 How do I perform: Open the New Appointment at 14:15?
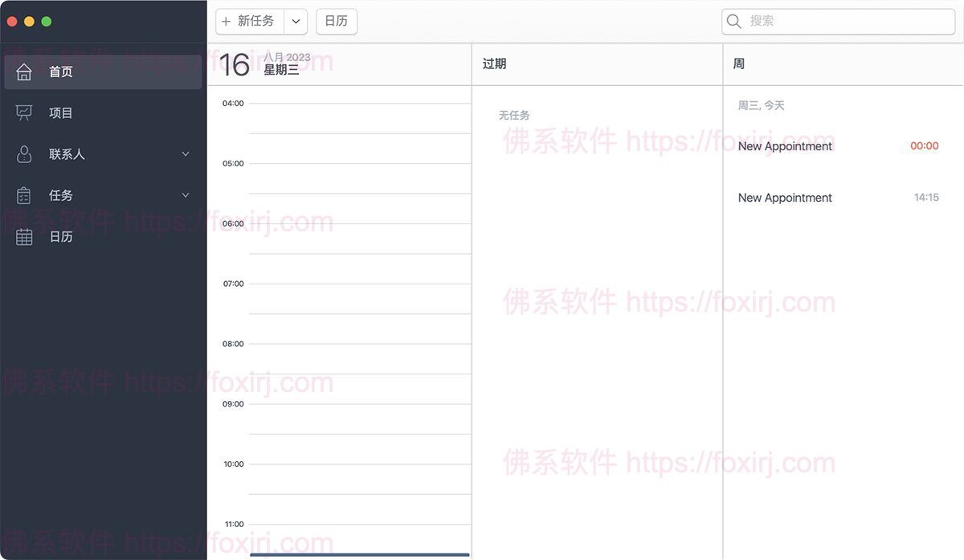point(785,197)
